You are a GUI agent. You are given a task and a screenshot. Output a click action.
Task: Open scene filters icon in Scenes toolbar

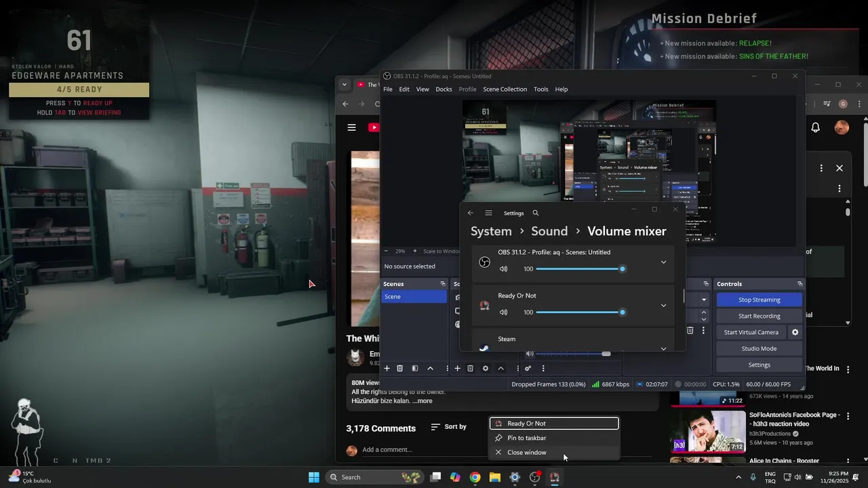point(415,368)
